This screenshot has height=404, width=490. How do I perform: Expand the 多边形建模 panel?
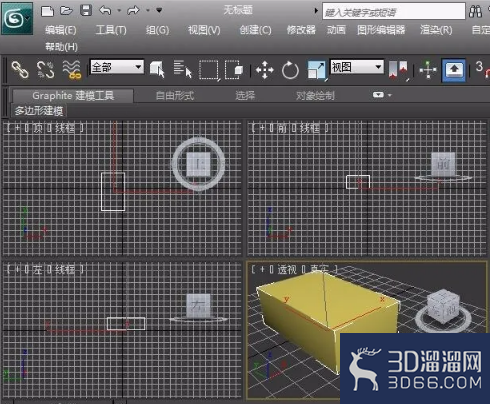pyautogui.click(x=39, y=111)
